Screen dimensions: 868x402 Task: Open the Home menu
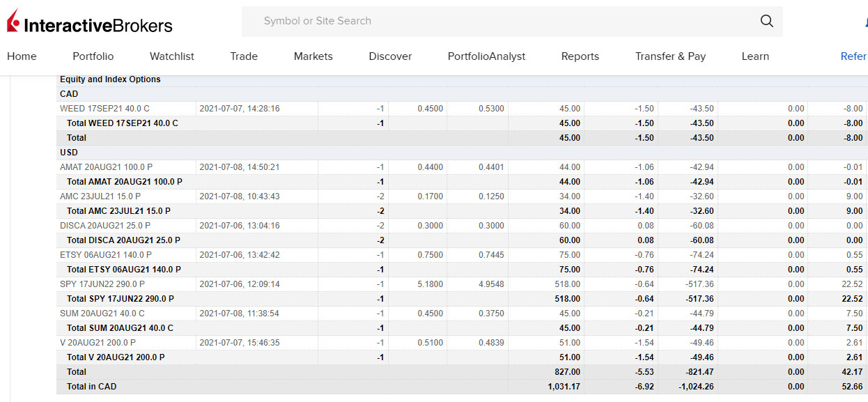[x=22, y=56]
